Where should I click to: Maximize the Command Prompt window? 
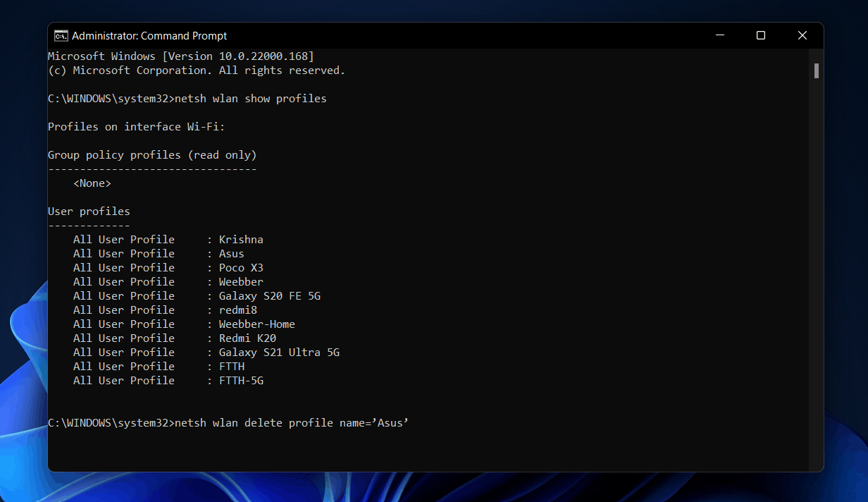761,35
